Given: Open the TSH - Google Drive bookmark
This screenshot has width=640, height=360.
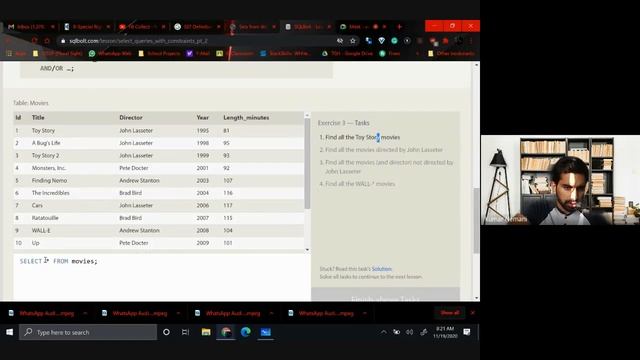Looking at the screenshot, I should point(348,53).
